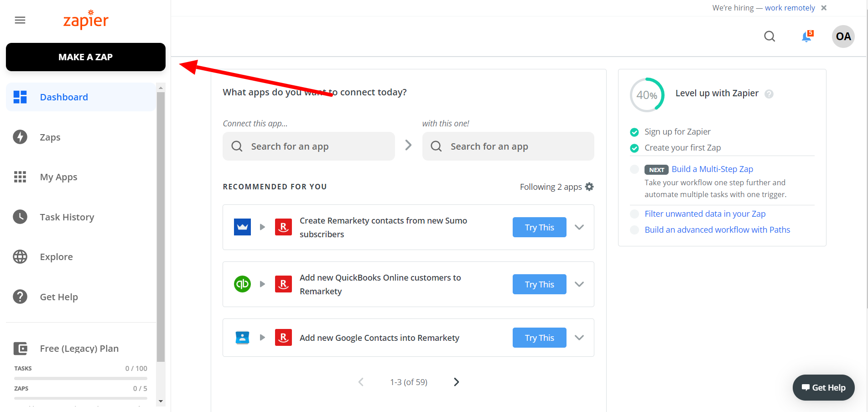Image resolution: width=868 pixels, height=412 pixels.
Task: Click the arrow between app search fields
Action: pos(409,145)
